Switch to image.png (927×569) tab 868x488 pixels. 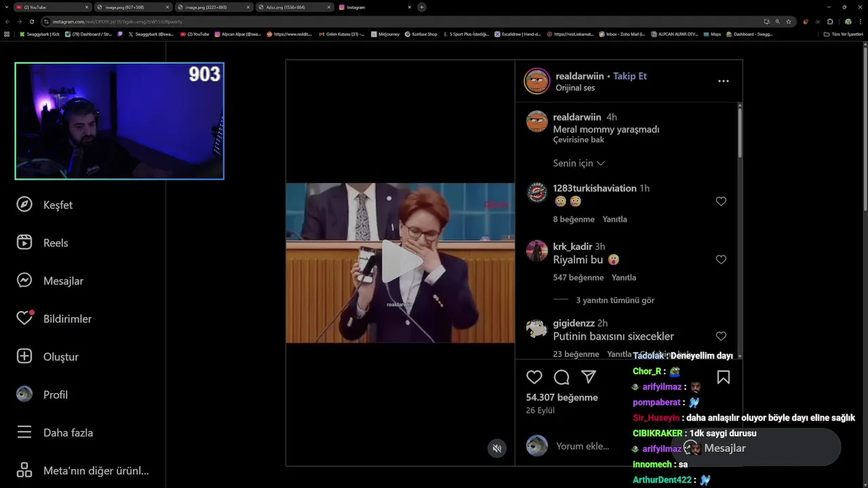click(x=132, y=7)
